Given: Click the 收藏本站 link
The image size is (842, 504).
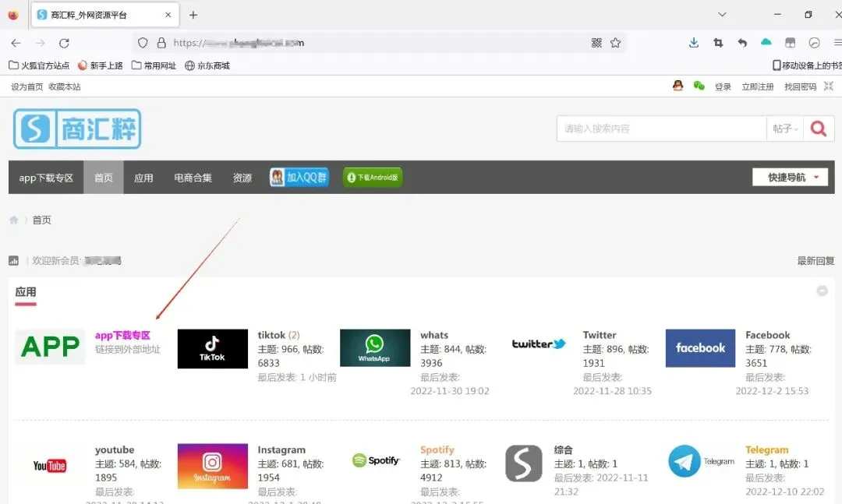Looking at the screenshot, I should click(x=65, y=86).
